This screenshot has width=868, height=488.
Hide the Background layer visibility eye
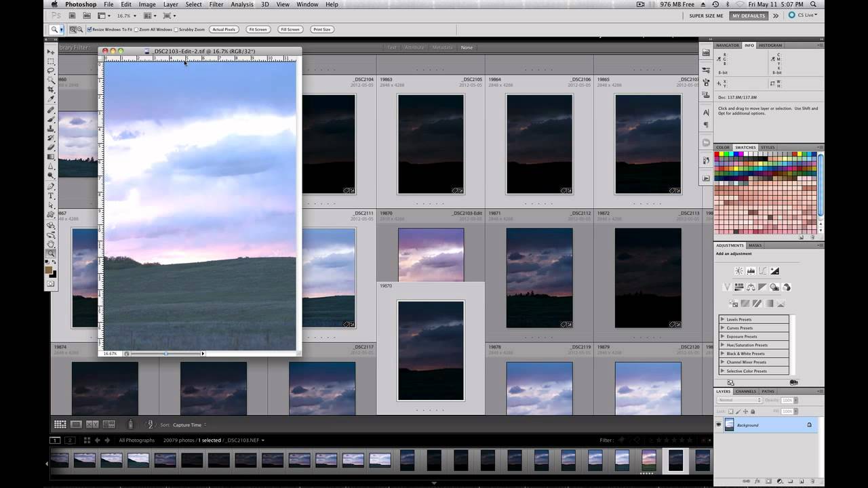tap(718, 425)
